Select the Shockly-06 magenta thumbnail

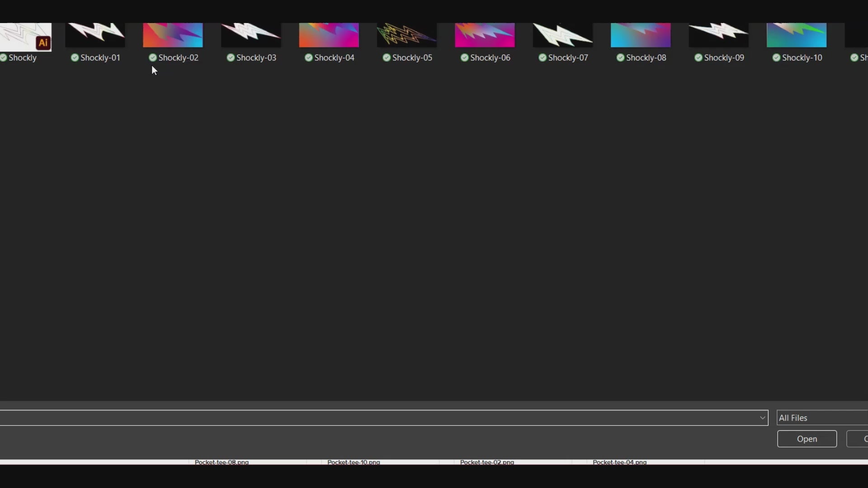click(x=485, y=35)
